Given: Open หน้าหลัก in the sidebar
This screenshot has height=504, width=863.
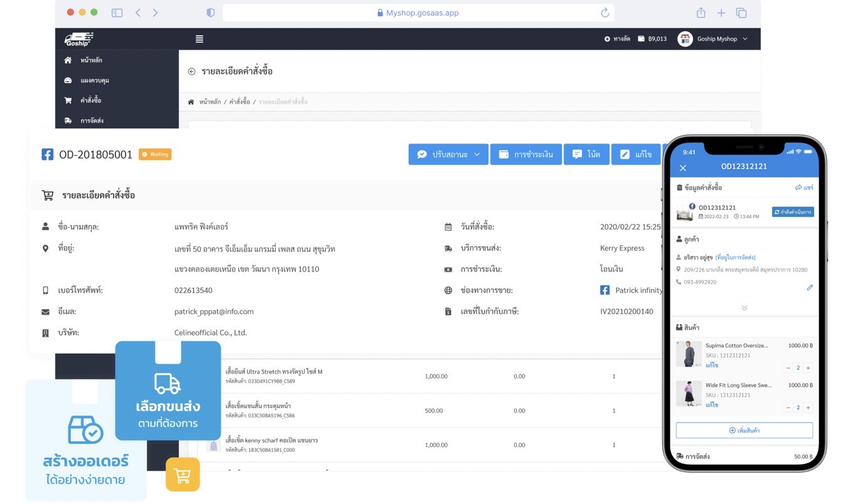Looking at the screenshot, I should 91,60.
